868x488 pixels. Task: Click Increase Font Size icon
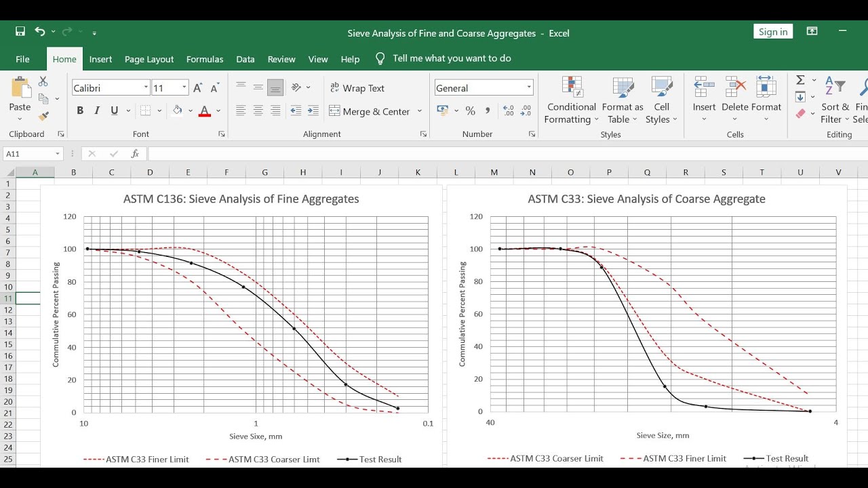[197, 88]
